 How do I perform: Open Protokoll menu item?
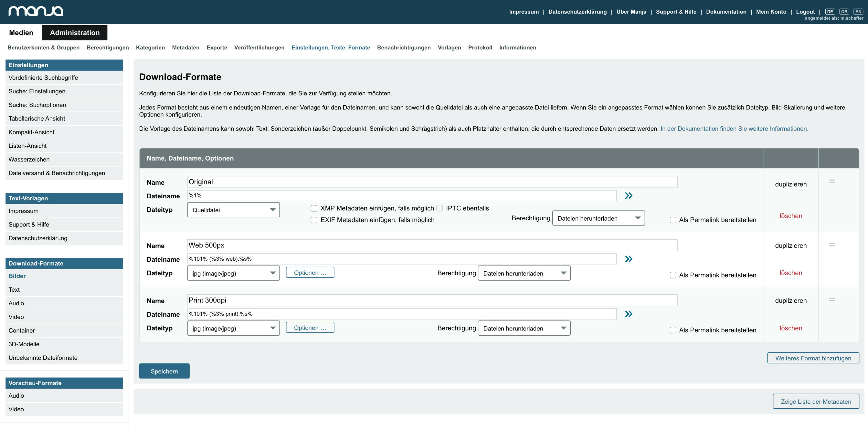[480, 48]
